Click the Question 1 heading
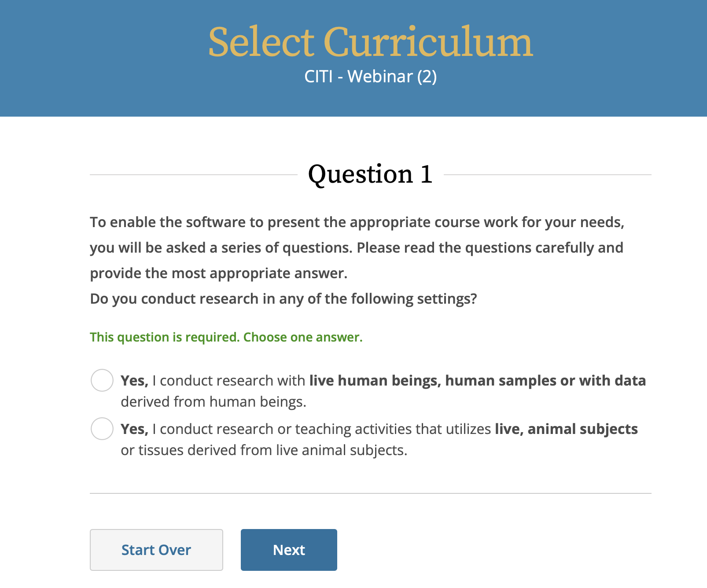Screen dimensions: 707x588 370,173
